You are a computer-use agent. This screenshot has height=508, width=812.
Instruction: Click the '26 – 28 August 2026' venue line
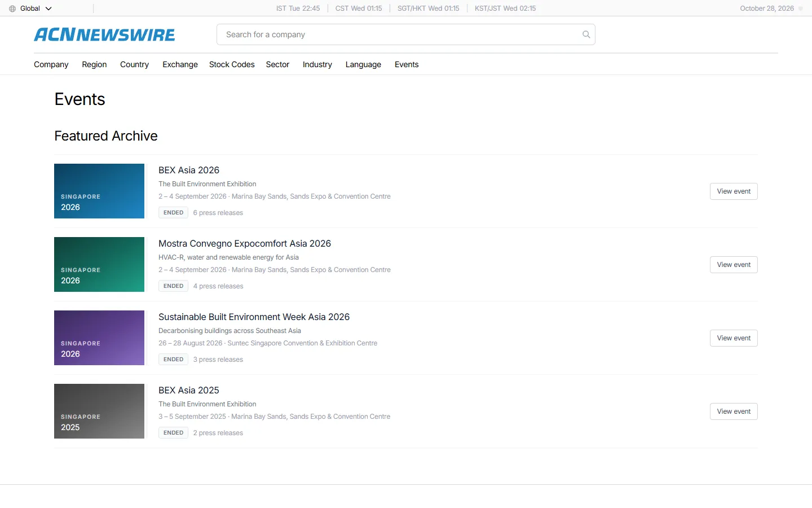click(268, 343)
